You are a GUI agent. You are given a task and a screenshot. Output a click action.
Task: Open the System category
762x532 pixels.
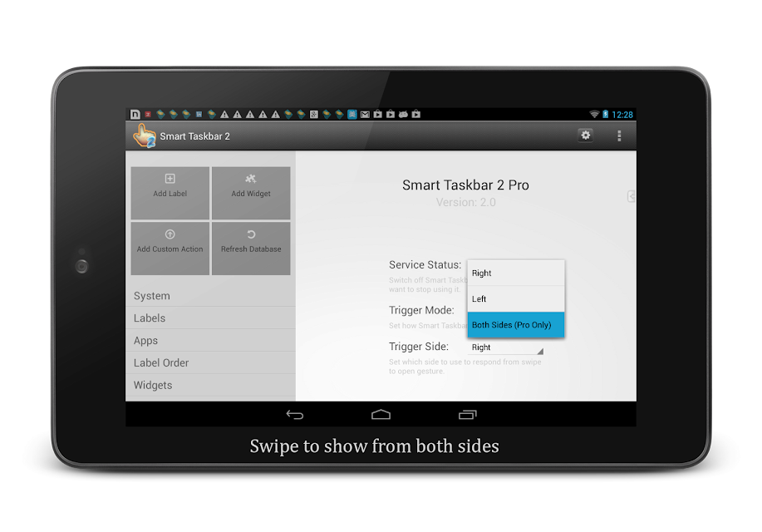210,296
